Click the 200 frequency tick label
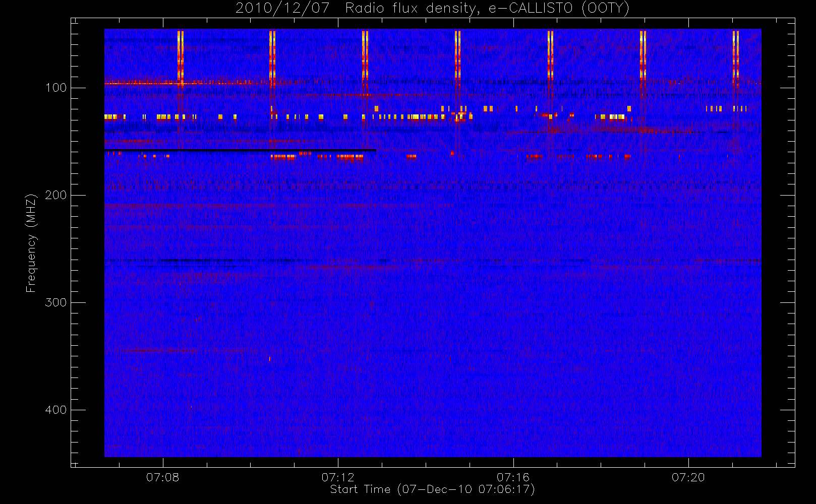The width and height of the screenshot is (816, 504). [55, 195]
